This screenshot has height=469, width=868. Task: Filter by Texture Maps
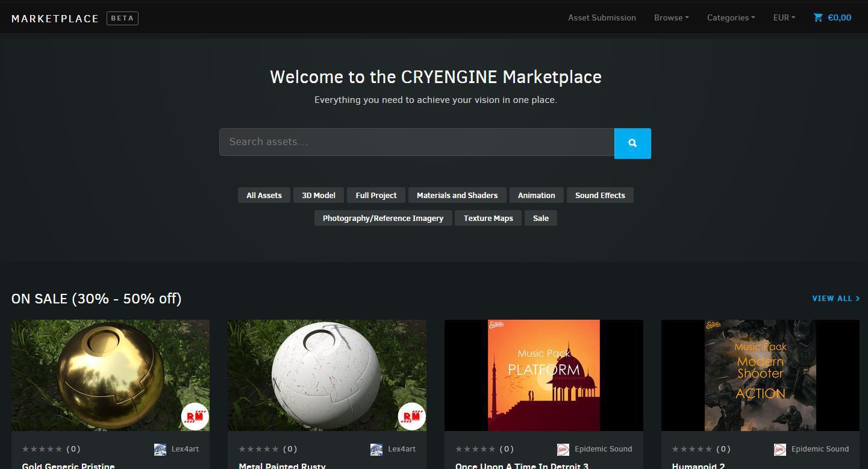tap(488, 218)
